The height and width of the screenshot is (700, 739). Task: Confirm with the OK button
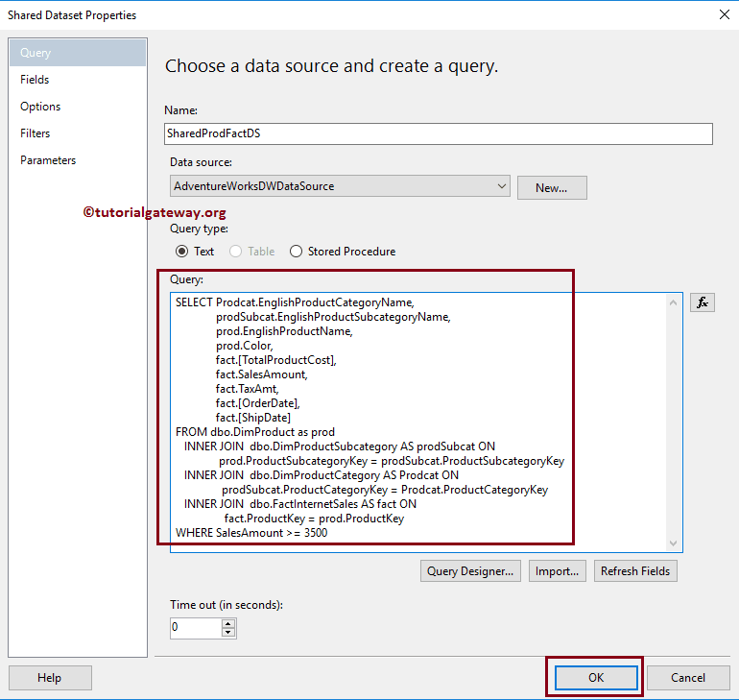click(x=596, y=677)
